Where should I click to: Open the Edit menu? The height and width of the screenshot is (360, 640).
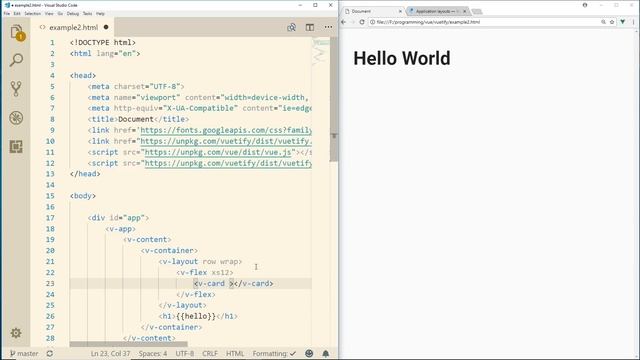(x=17, y=13)
